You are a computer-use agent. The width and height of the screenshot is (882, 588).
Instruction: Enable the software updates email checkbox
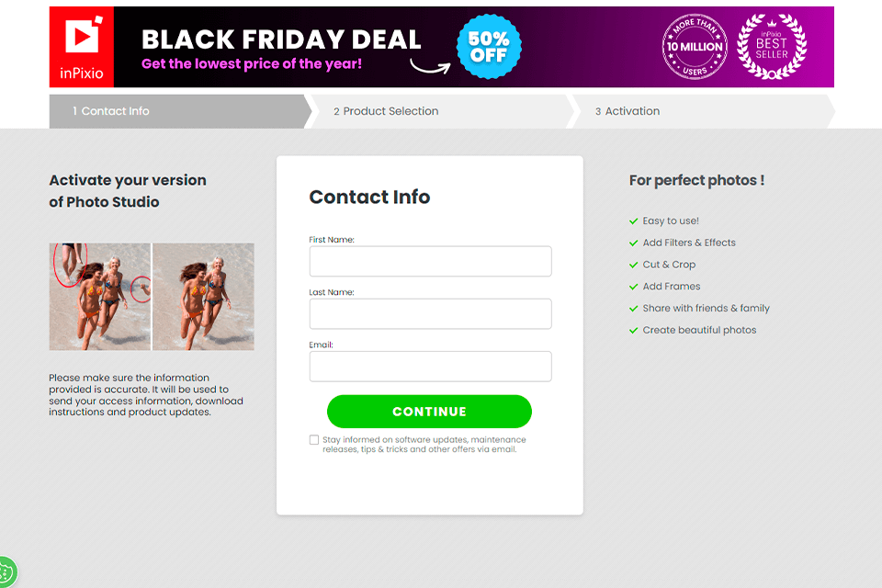[x=314, y=440]
